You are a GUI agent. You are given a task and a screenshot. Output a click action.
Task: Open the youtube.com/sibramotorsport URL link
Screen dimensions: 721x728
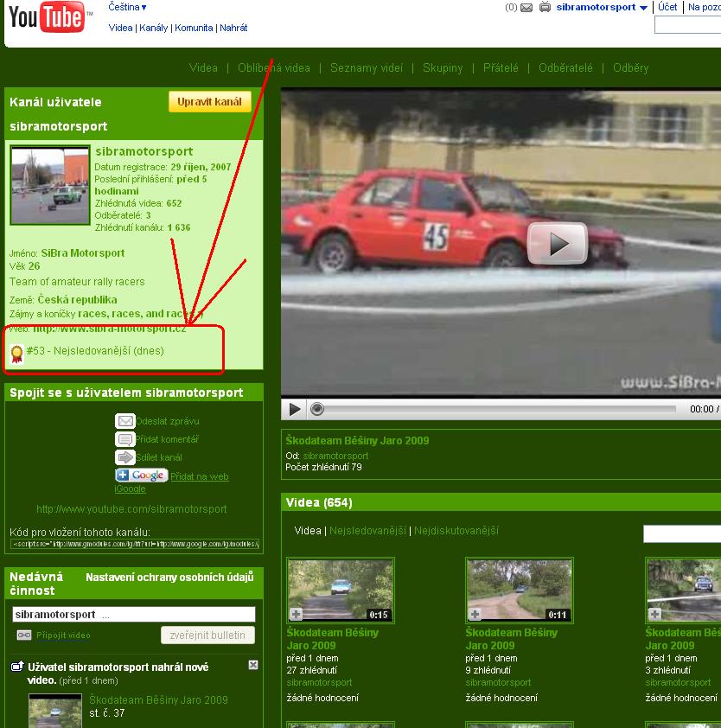pyautogui.click(x=131, y=509)
